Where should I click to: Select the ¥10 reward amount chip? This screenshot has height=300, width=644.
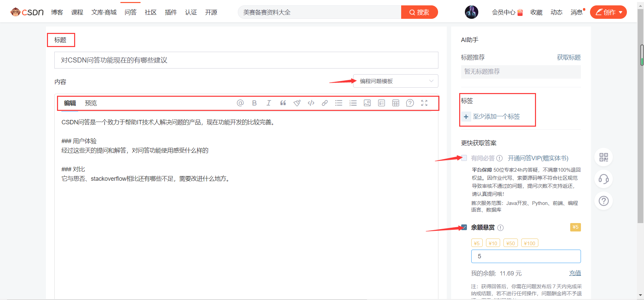493,243
